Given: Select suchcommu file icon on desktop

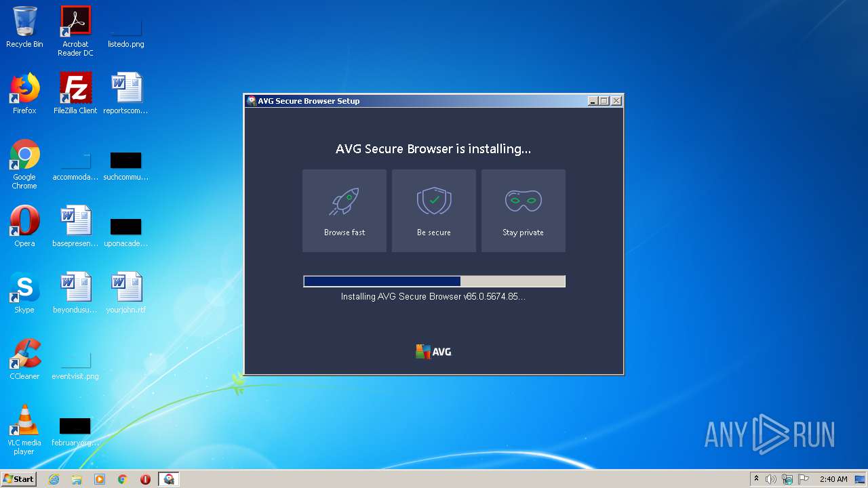Looking at the screenshot, I should [126, 166].
